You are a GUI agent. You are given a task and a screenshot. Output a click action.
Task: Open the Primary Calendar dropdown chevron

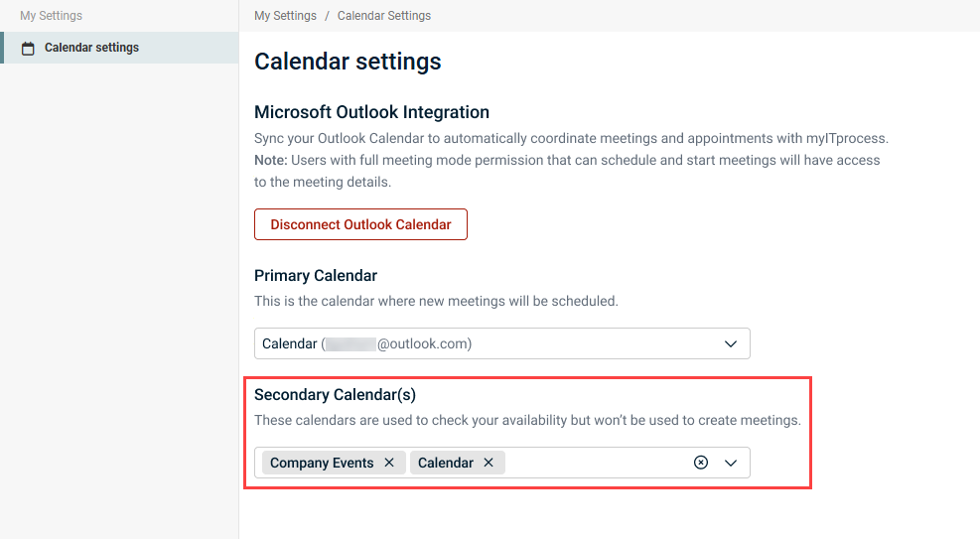731,343
